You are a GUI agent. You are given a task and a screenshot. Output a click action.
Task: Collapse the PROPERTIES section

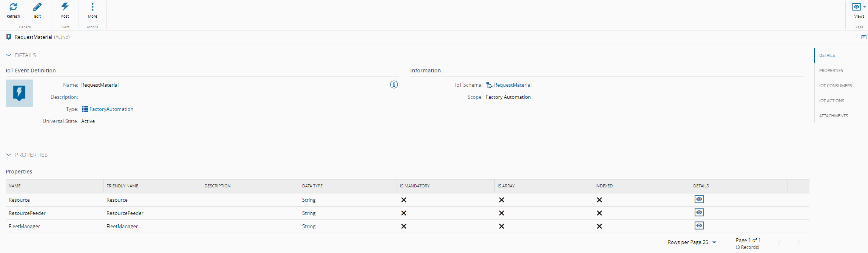pos(9,155)
